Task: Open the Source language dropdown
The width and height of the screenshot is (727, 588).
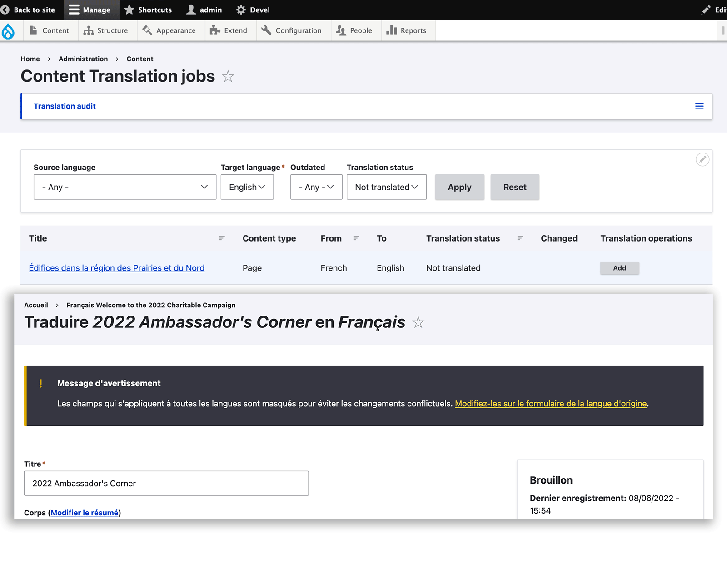Action: coord(125,187)
